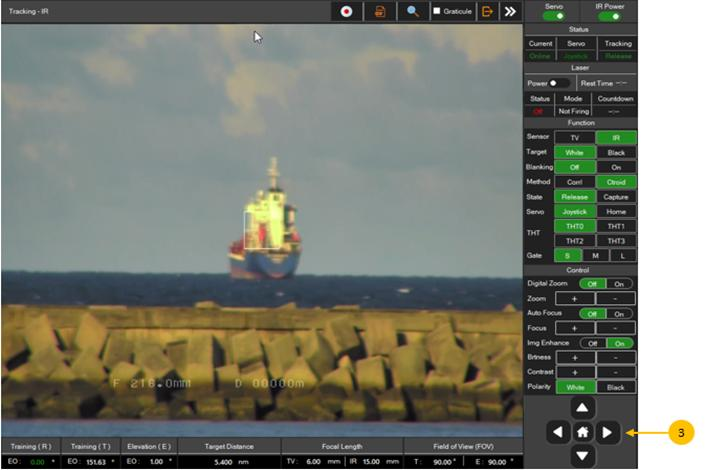Choose the L gate size
705x470 pixels.
(x=620, y=256)
